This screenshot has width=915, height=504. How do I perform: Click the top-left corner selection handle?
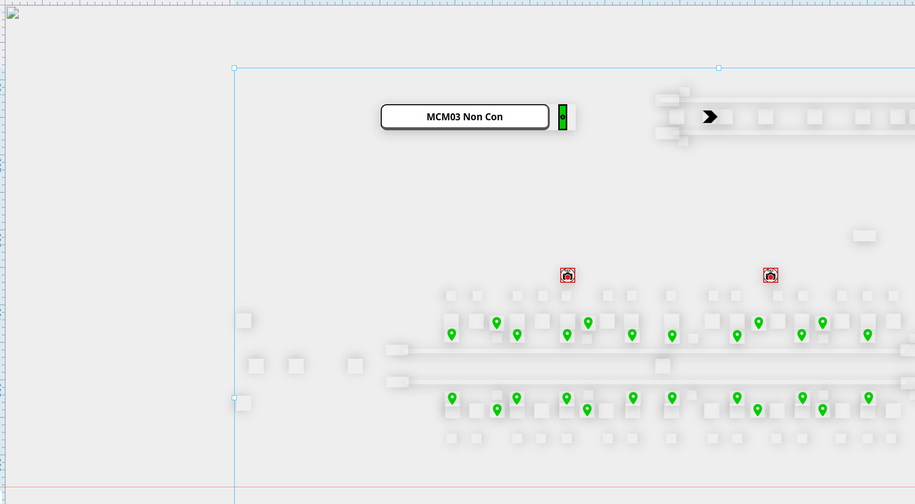pos(234,68)
